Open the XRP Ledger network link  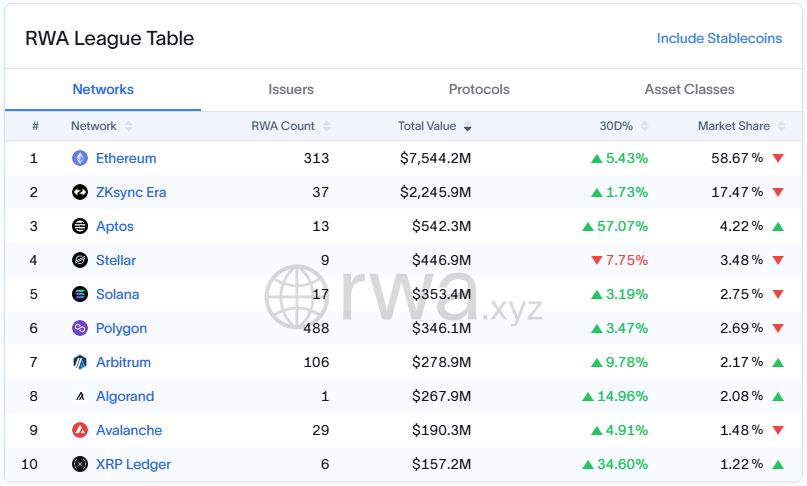(x=133, y=464)
